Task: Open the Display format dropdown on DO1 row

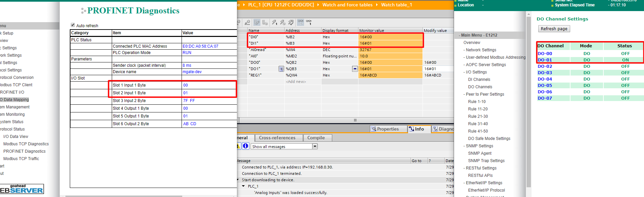Action: (355, 69)
